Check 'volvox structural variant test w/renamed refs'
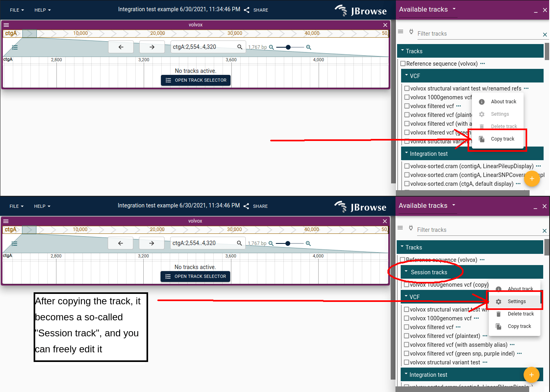The image size is (550, 392). click(x=407, y=88)
